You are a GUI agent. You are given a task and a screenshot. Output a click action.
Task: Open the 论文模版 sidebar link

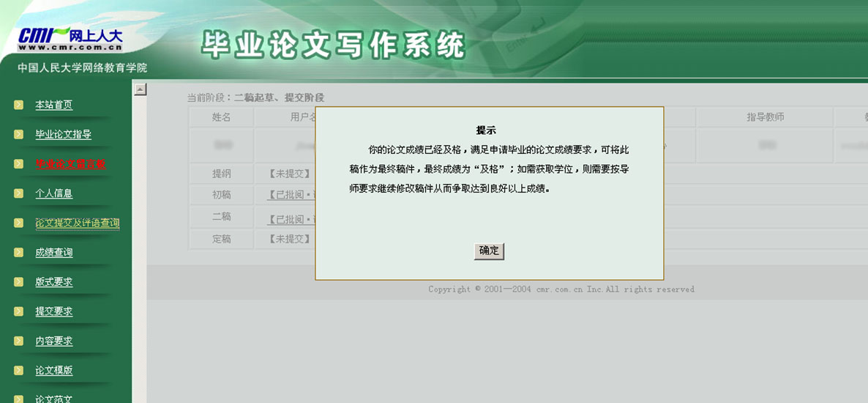54,371
